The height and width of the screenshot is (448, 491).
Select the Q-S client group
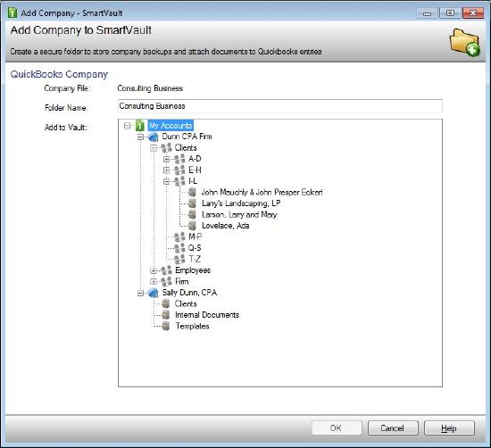[195, 248]
